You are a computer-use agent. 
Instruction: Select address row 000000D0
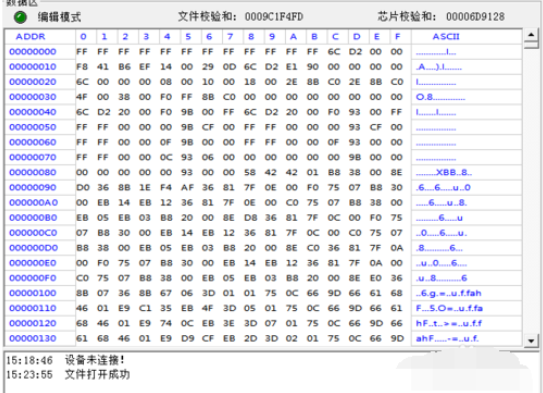click(33, 248)
